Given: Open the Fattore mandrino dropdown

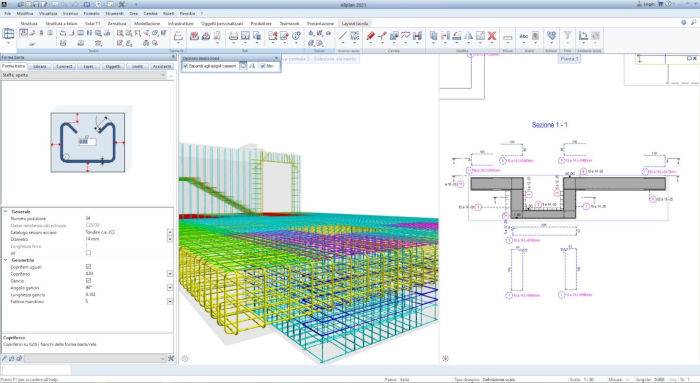Looking at the screenshot, I should click(170, 301).
